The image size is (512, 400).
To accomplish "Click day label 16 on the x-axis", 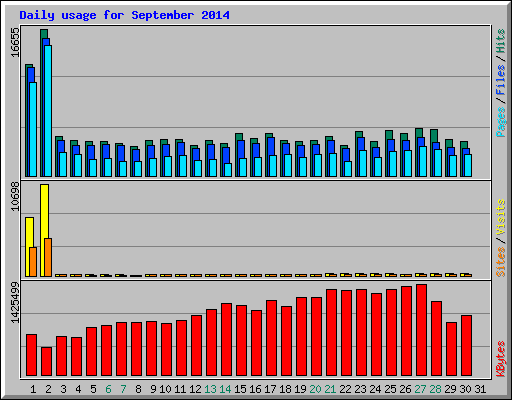I will 255,389.
